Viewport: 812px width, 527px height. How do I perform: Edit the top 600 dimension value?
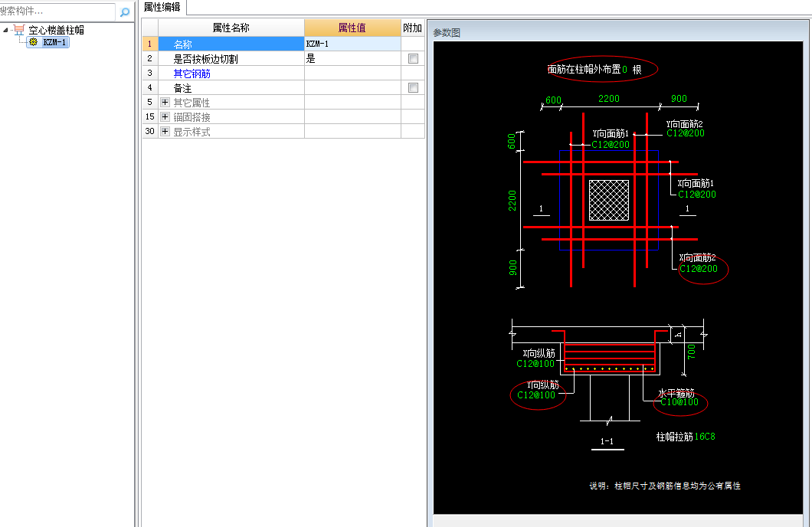point(553,100)
